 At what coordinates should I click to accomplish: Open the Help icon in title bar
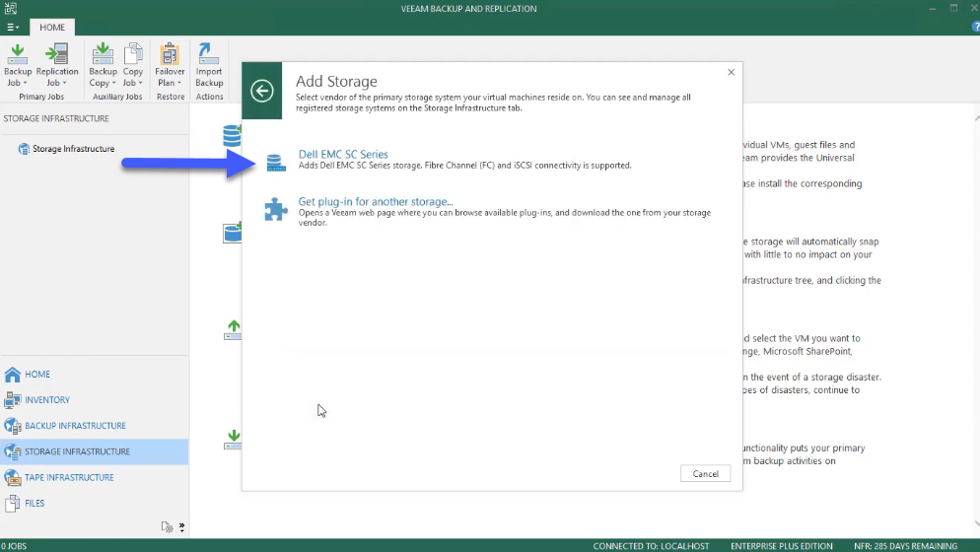(976, 27)
